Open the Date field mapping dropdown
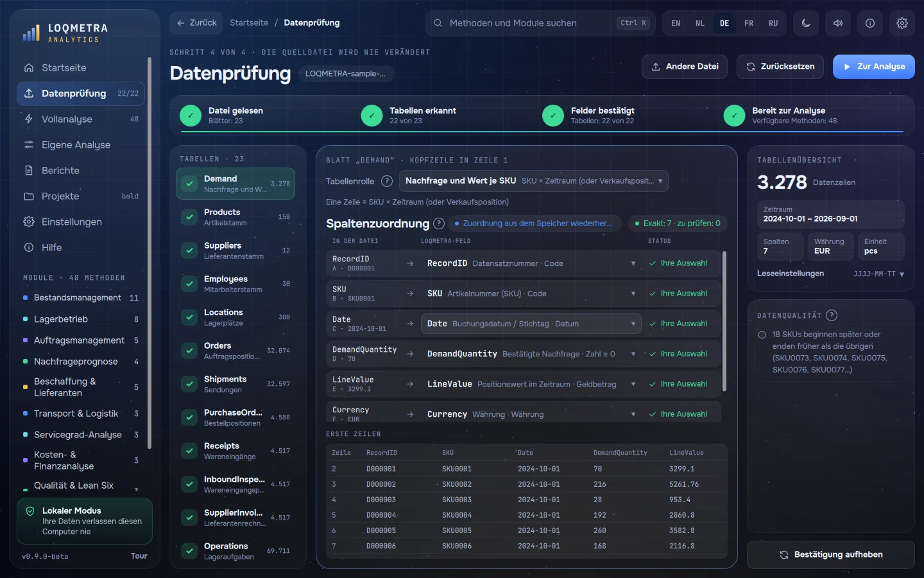This screenshot has height=578, width=924. point(531,324)
